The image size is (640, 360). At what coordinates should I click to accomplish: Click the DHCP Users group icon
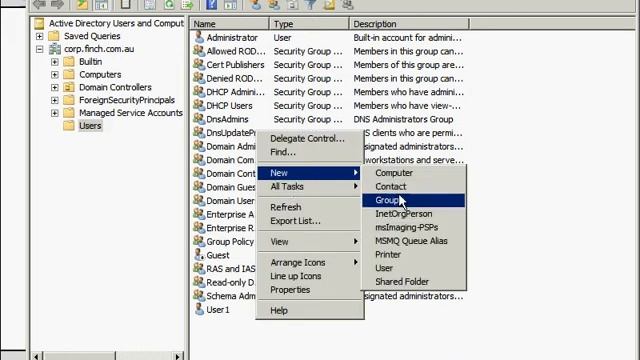[199, 105]
